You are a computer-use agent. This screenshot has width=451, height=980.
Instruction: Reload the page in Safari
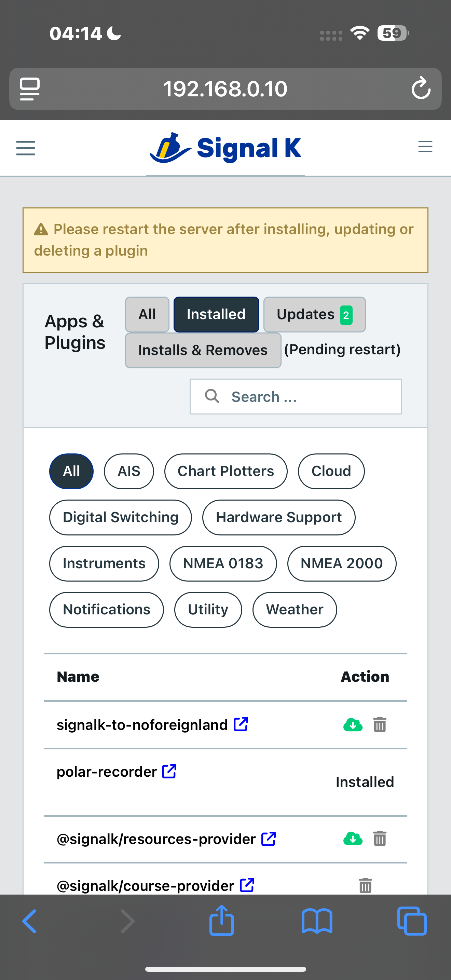pyautogui.click(x=421, y=89)
